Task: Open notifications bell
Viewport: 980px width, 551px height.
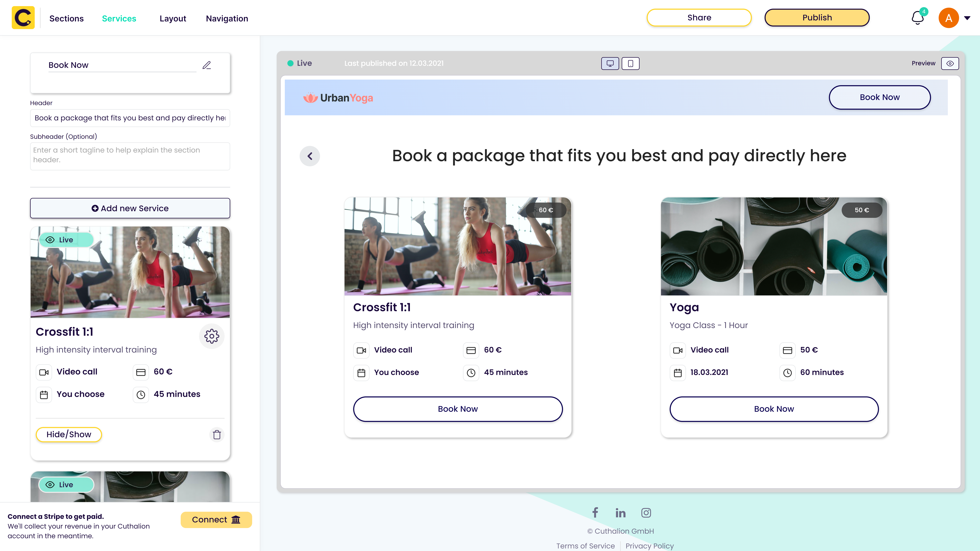Action: coord(918,18)
